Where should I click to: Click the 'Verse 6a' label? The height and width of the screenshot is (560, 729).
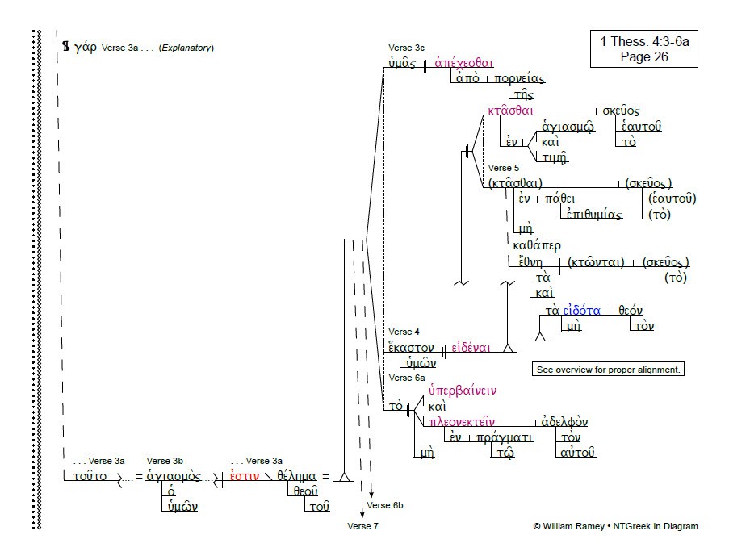(x=407, y=378)
